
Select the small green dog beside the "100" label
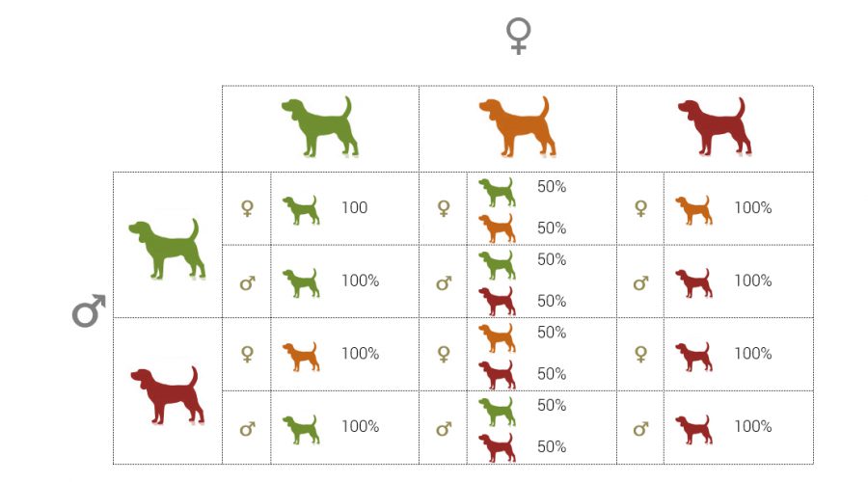(x=300, y=209)
